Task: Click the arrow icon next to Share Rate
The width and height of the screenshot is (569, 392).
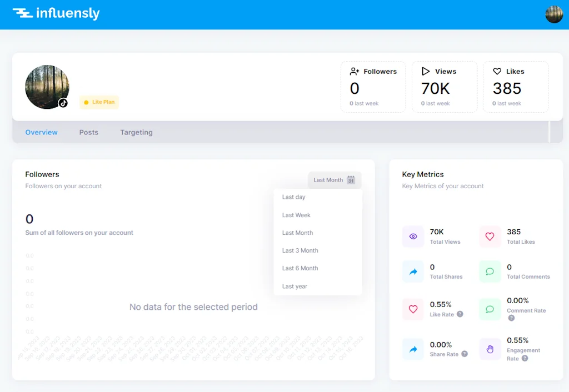Action: coord(412,349)
